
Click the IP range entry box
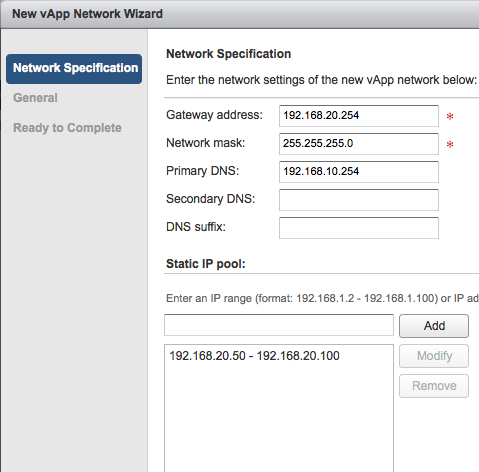coord(279,325)
